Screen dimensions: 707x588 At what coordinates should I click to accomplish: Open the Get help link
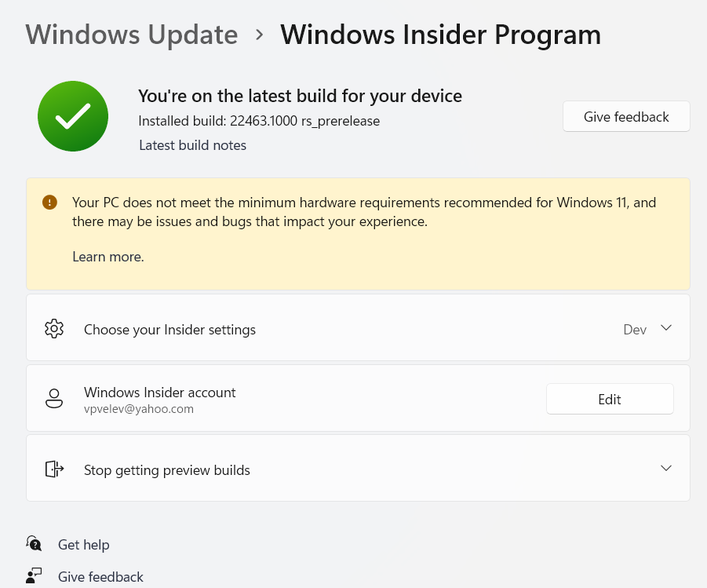point(83,545)
